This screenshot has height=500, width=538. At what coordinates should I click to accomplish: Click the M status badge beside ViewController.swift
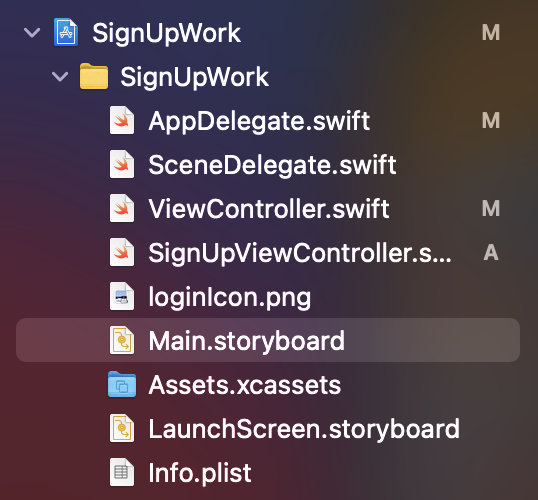click(x=491, y=209)
